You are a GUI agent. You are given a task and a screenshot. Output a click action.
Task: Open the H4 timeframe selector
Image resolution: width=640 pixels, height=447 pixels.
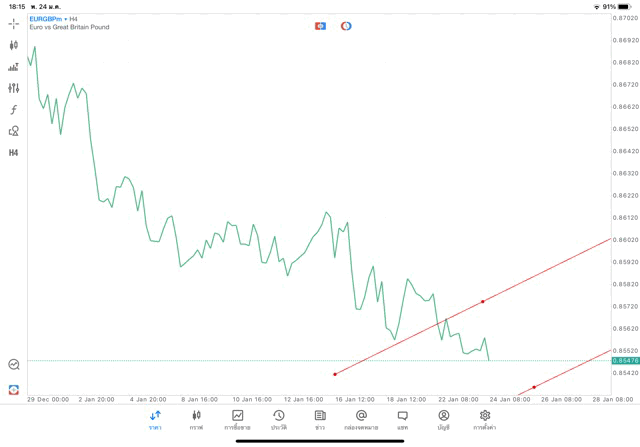(14, 153)
